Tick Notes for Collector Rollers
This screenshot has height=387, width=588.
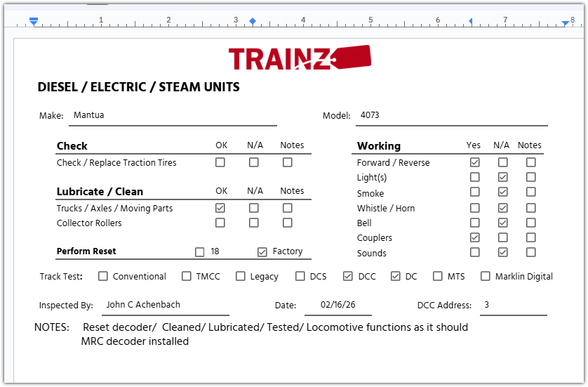click(288, 223)
